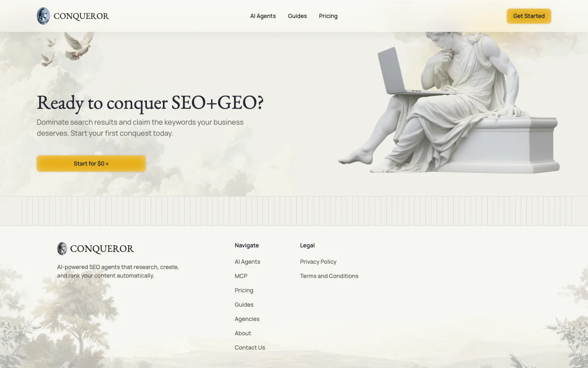Open the About footer link

243,333
